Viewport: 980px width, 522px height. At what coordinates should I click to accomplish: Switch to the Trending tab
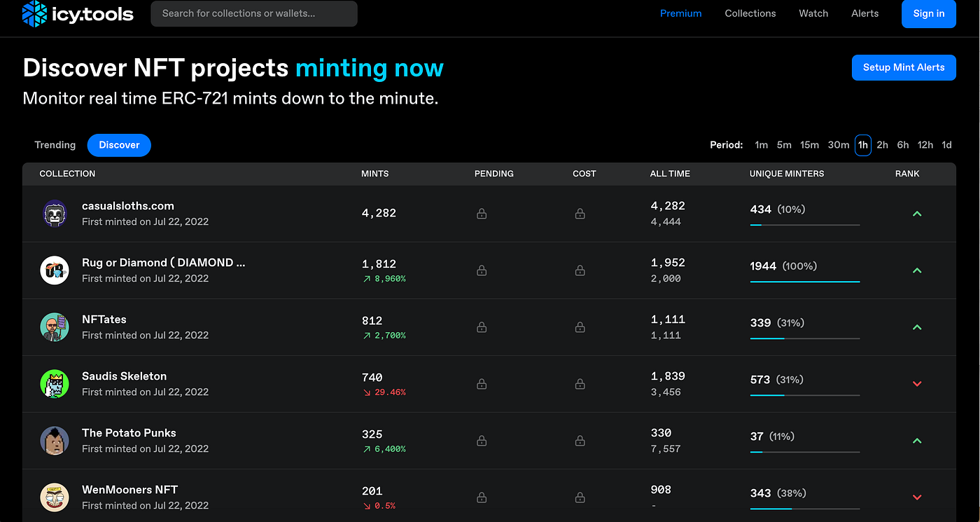[55, 145]
